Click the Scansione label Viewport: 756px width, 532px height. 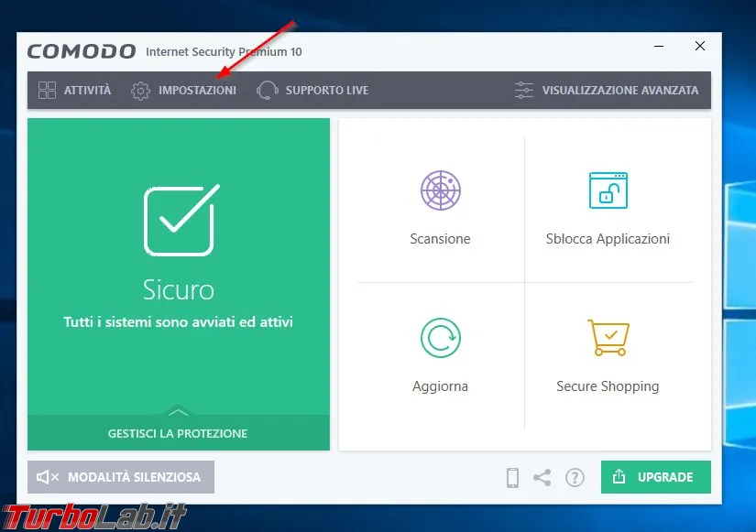(440, 239)
